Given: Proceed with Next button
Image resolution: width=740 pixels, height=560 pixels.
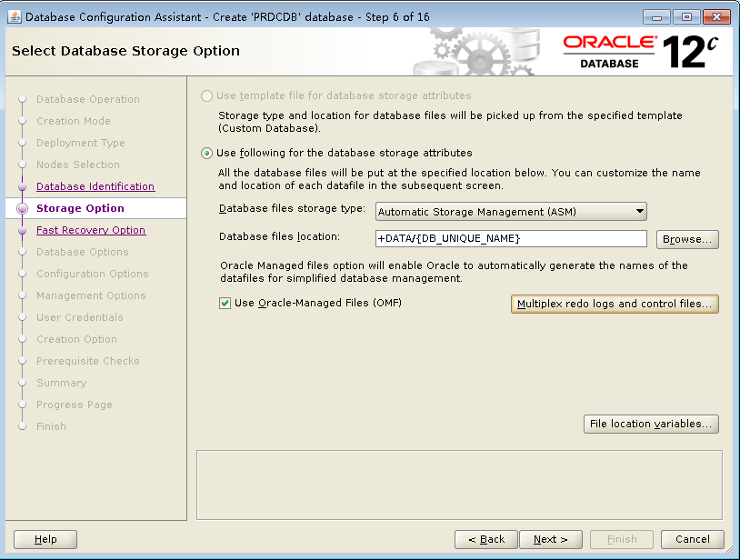Looking at the screenshot, I should tap(551, 539).
